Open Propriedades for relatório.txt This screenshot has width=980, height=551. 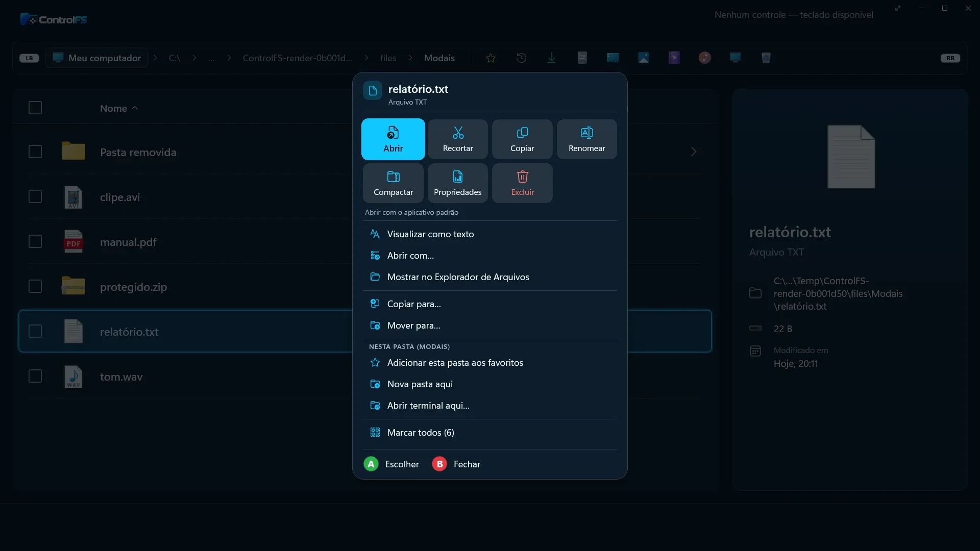click(x=458, y=183)
